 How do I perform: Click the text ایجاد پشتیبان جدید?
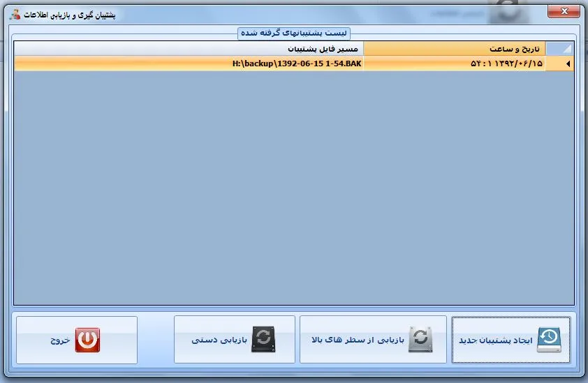point(496,340)
